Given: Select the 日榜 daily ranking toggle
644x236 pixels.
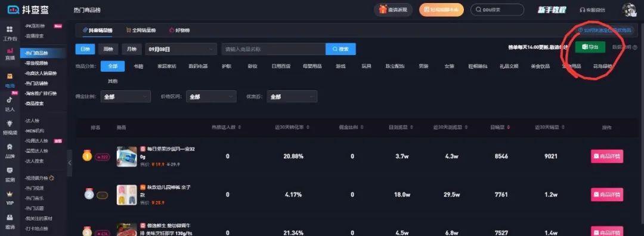Looking at the screenshot, I should click(85, 49).
